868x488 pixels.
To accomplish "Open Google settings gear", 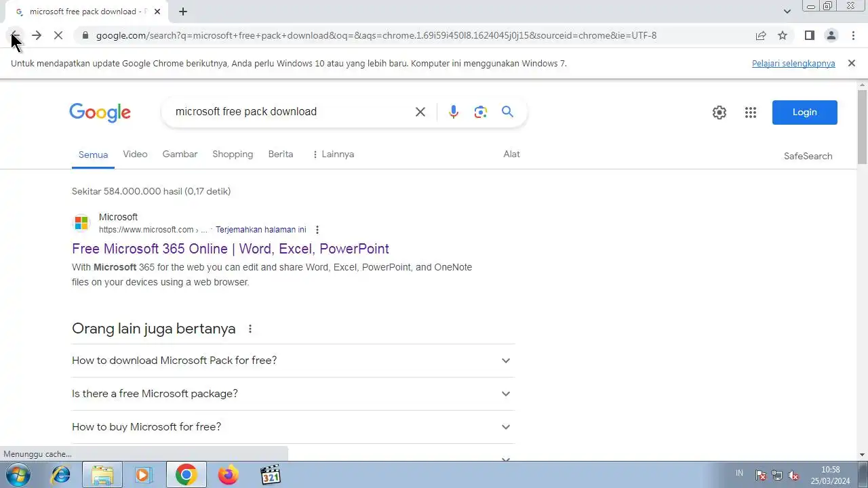I will click(x=719, y=113).
